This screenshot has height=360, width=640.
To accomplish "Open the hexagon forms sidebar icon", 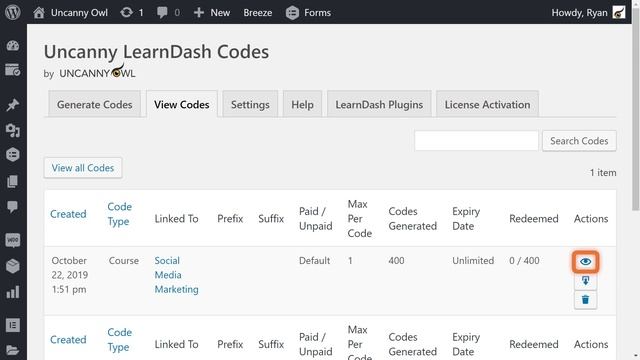I will point(13,155).
